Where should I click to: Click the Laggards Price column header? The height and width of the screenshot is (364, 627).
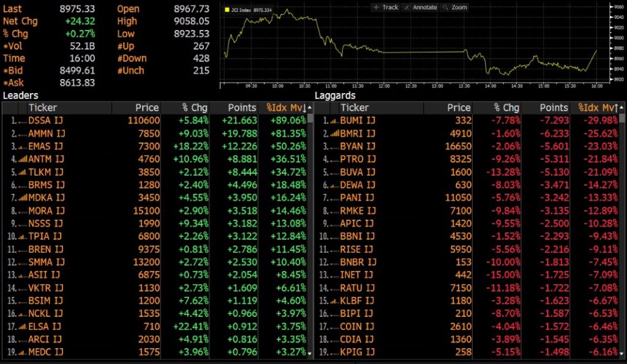tap(459, 108)
